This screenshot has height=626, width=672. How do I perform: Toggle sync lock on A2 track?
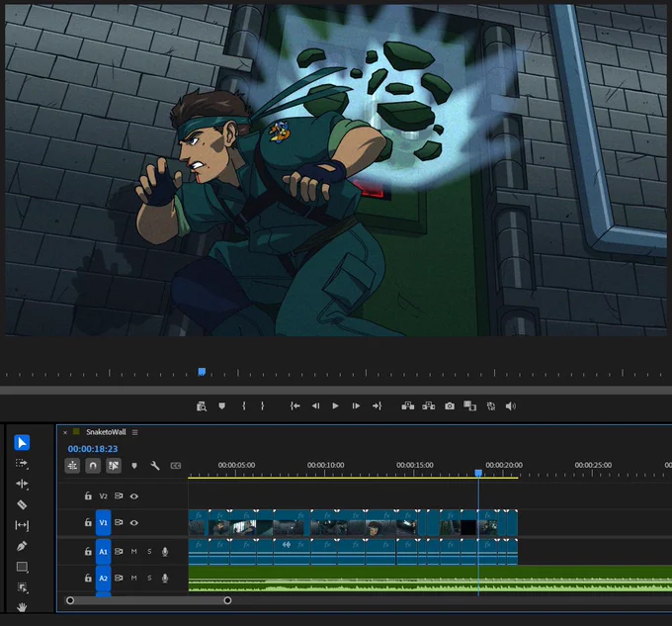[119, 578]
